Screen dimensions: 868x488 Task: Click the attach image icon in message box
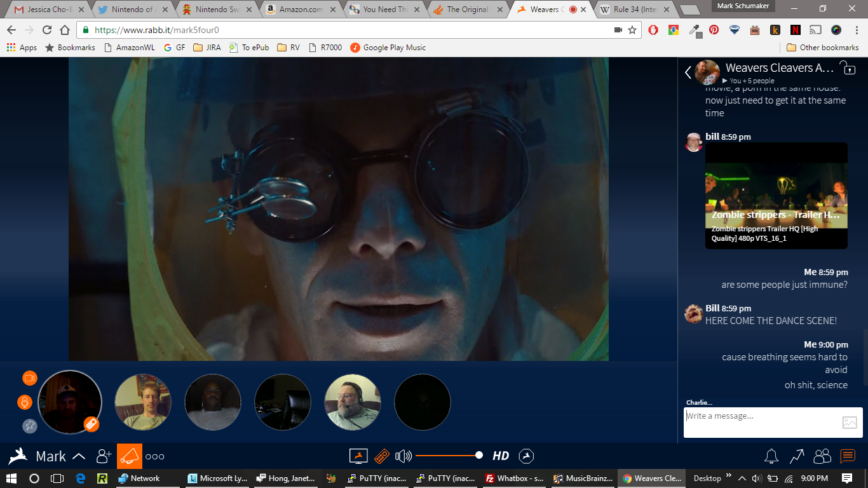(x=850, y=422)
